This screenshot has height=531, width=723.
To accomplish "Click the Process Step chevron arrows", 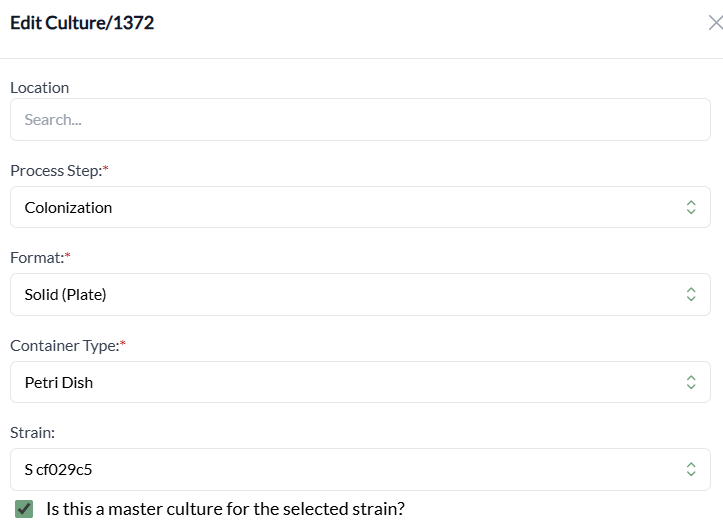I will tap(690, 207).
